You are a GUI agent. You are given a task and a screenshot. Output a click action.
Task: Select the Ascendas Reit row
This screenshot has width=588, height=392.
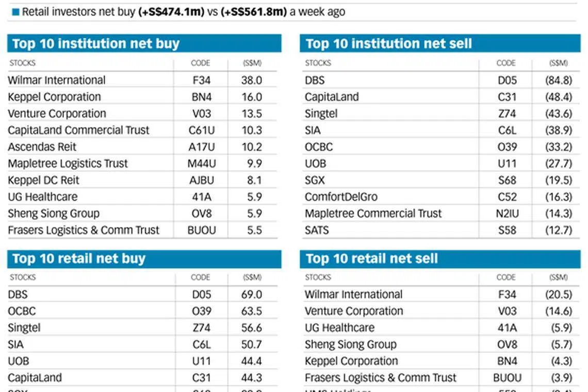42,147
